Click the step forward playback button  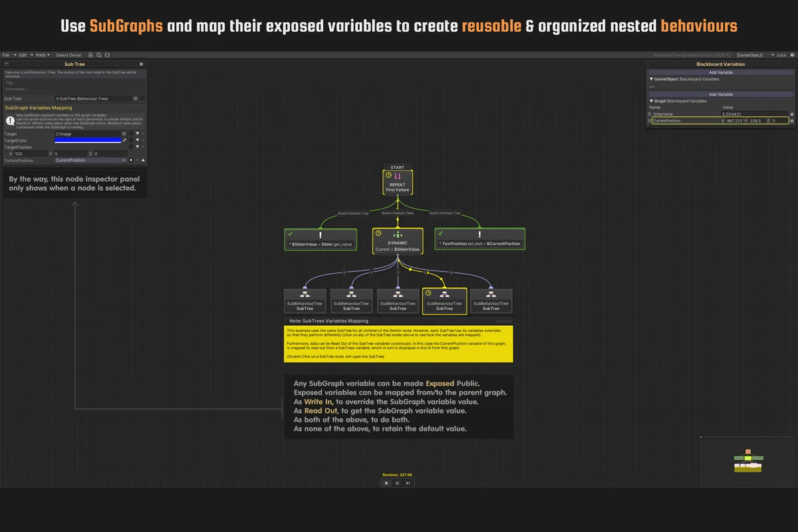[408, 483]
